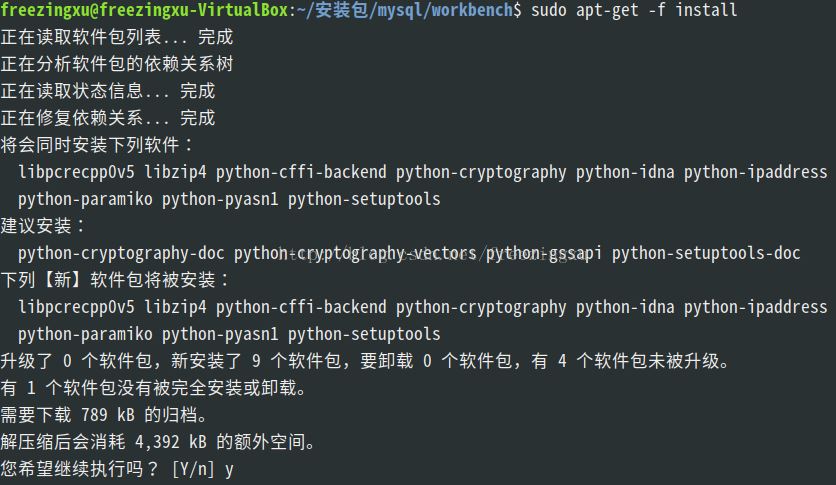Click the 正在分析软件包的依赖关系树 line
Viewport: 836px width, 485px height.
[x=116, y=64]
